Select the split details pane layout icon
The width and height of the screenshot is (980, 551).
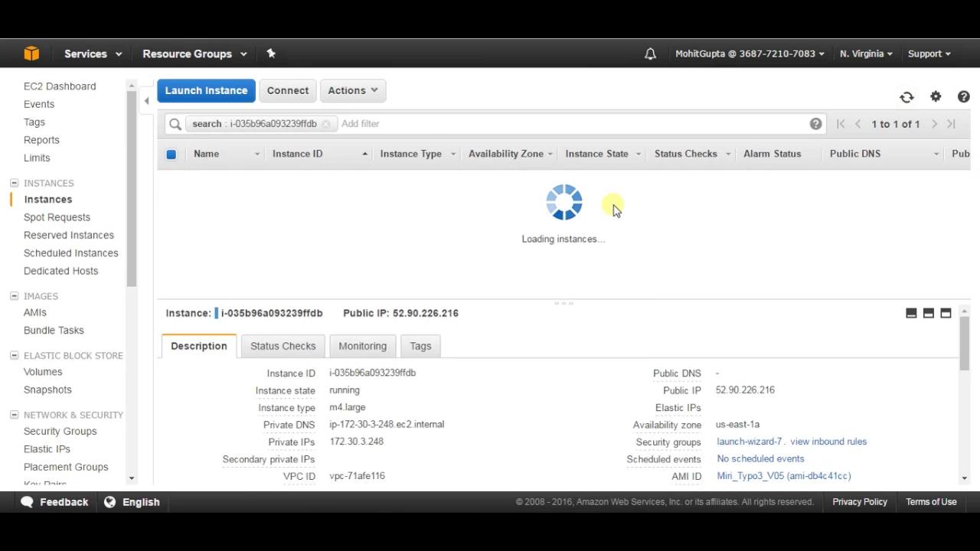pos(929,313)
